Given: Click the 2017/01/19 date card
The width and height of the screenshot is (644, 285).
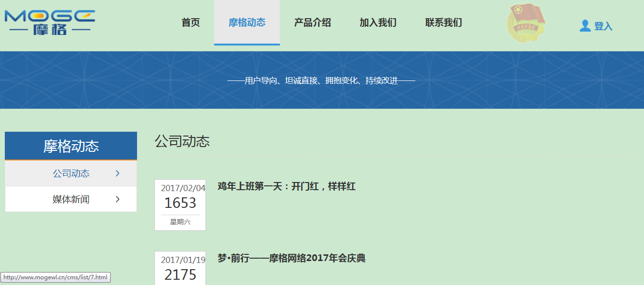Looking at the screenshot, I should pos(180,268).
